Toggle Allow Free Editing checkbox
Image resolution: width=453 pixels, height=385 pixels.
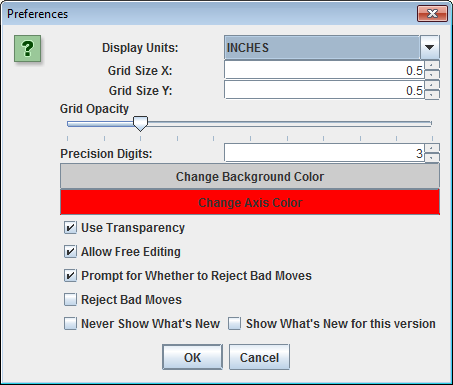(70, 252)
